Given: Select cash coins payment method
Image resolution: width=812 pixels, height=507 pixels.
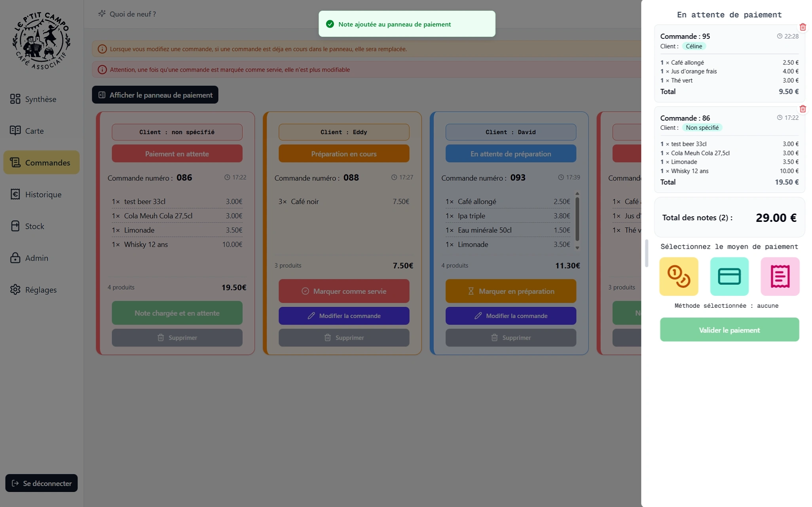Looking at the screenshot, I should point(678,276).
